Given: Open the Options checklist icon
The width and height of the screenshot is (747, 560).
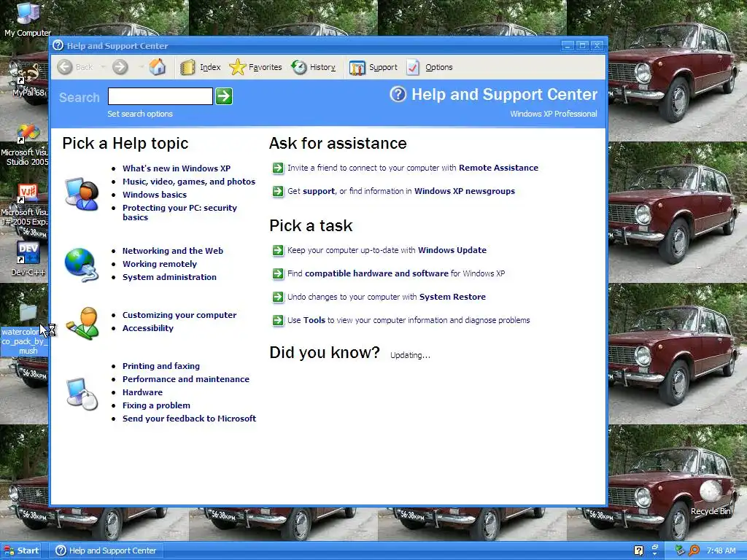Looking at the screenshot, I should pyautogui.click(x=413, y=67).
